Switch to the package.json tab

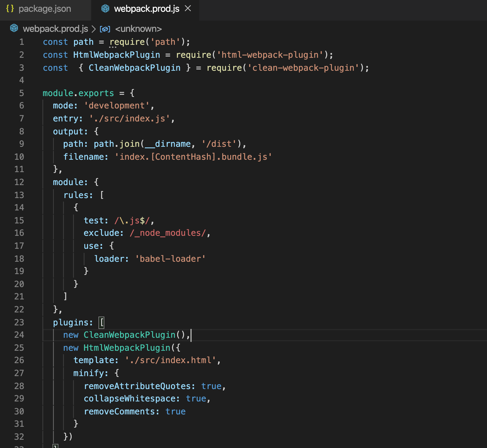pyautogui.click(x=45, y=9)
